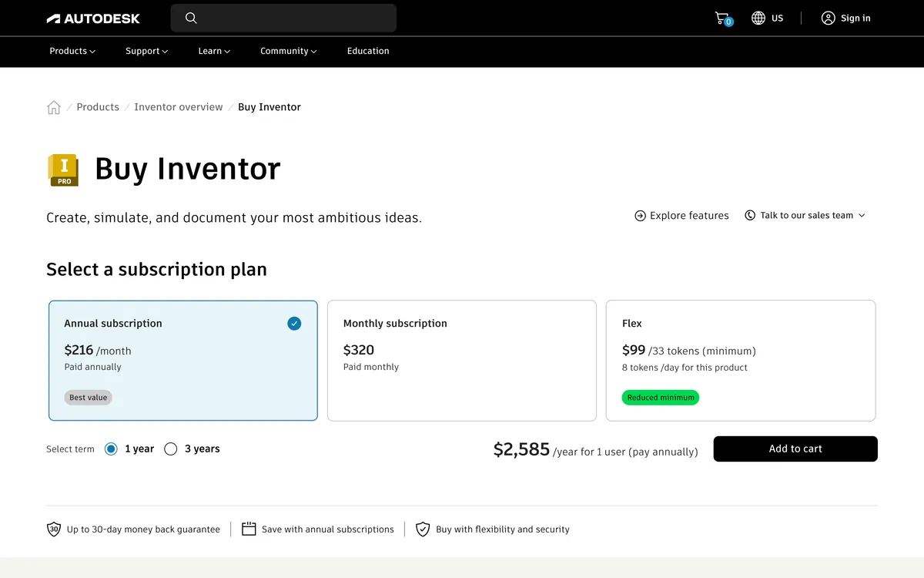Expand the Community menu

(289, 51)
